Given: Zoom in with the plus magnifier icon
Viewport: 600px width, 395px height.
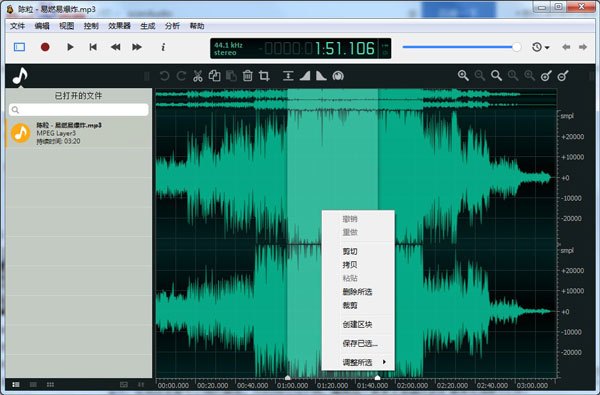Looking at the screenshot, I should click(x=463, y=76).
